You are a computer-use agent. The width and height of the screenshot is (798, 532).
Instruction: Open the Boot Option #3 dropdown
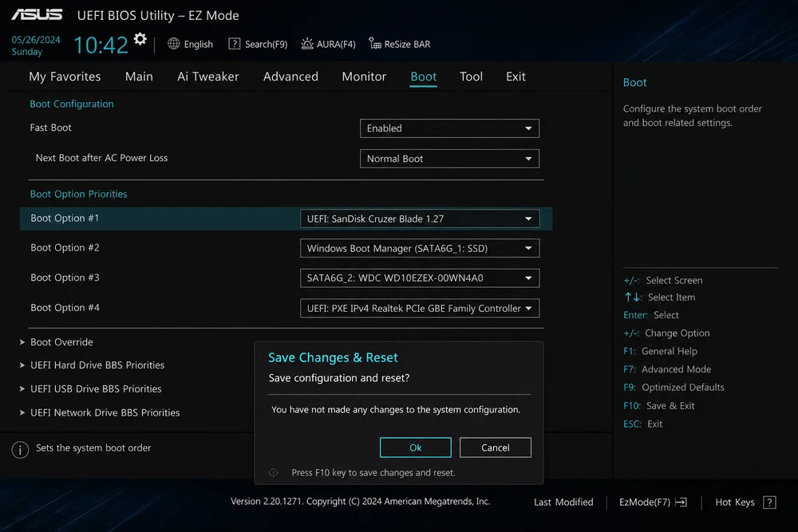coord(420,278)
